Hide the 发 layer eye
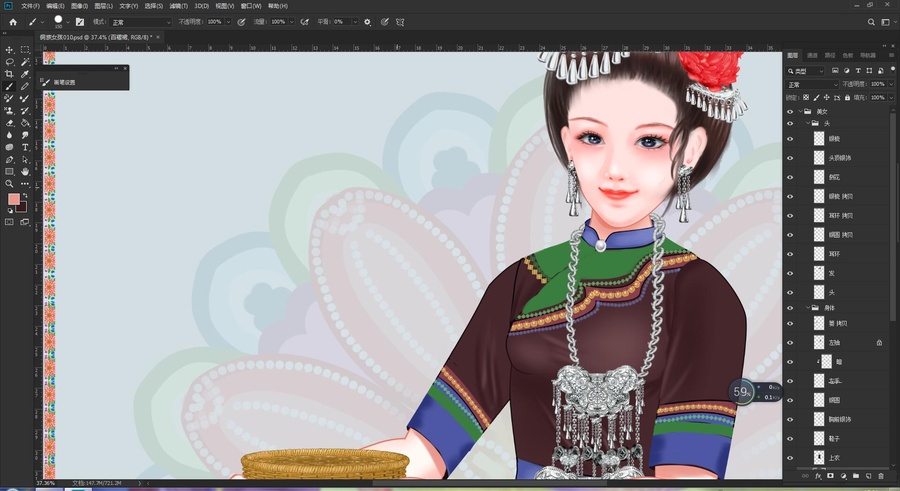 (790, 273)
